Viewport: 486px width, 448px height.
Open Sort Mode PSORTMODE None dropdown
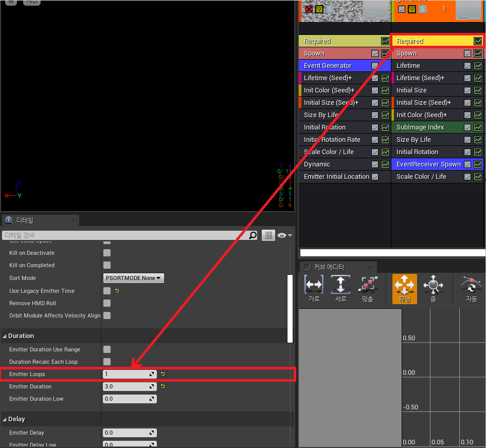(x=133, y=278)
